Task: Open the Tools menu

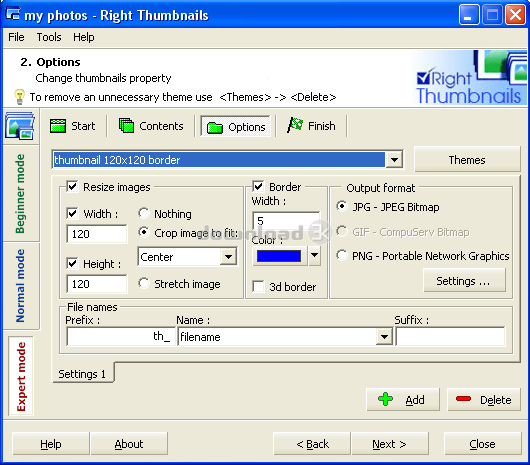Action: pyautogui.click(x=49, y=37)
